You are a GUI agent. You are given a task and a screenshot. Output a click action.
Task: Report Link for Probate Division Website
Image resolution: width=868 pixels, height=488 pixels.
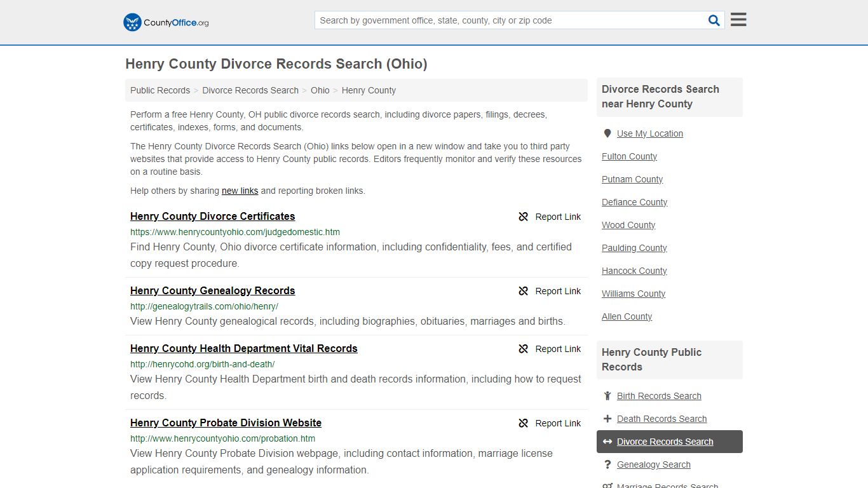point(550,423)
